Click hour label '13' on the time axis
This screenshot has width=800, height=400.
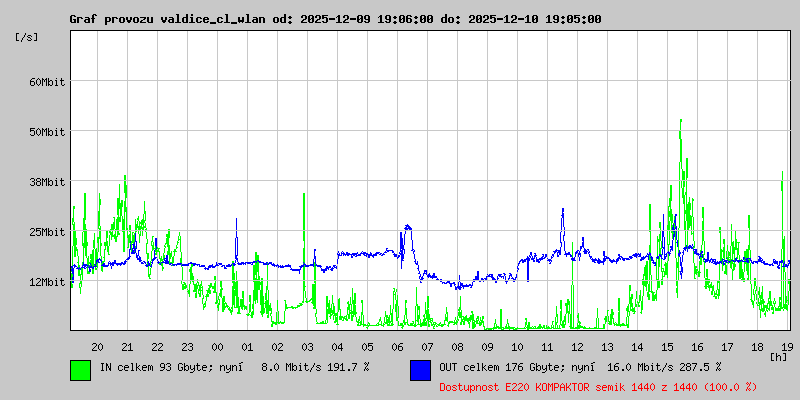pos(607,347)
